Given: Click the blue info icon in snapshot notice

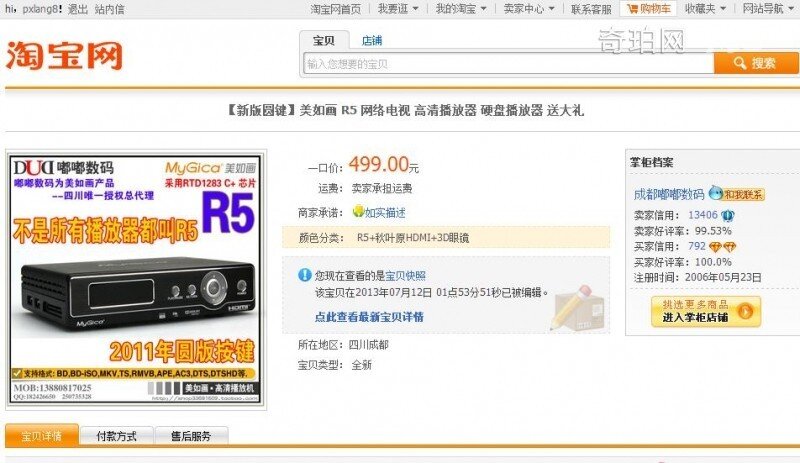Looking at the screenshot, I should pos(305,275).
